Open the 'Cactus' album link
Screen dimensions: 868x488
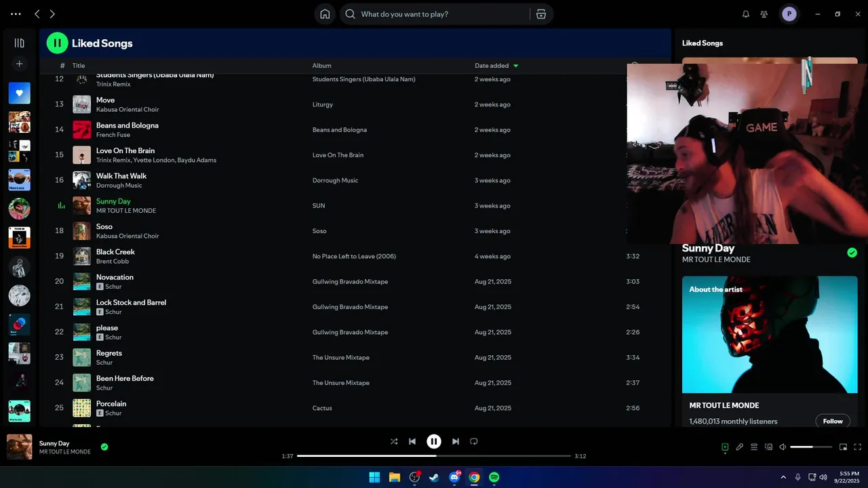(322, 408)
